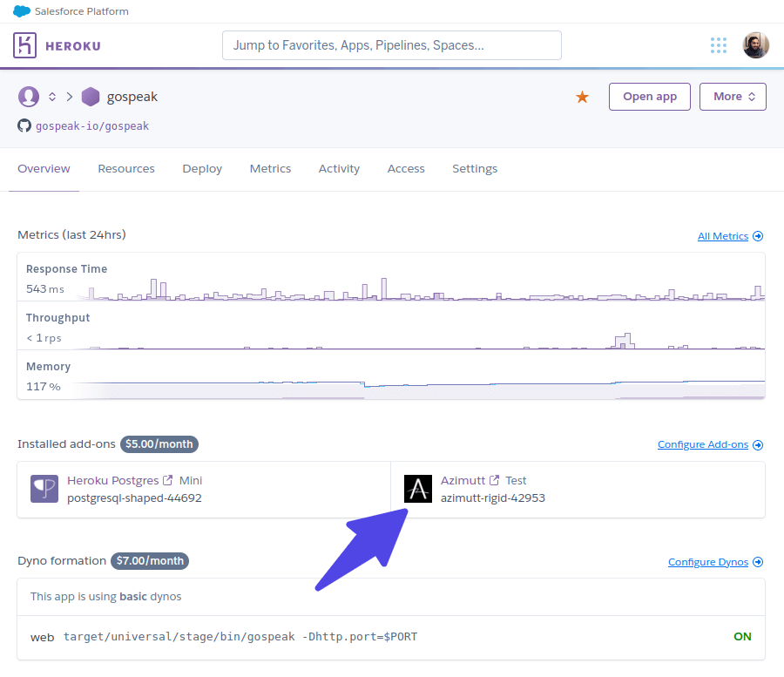Open the Configure Add-ons link
This screenshot has height=677, width=784.
[702, 444]
